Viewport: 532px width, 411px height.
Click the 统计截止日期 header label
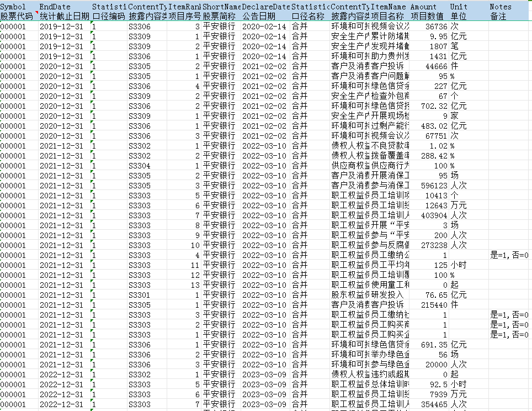[65, 16]
